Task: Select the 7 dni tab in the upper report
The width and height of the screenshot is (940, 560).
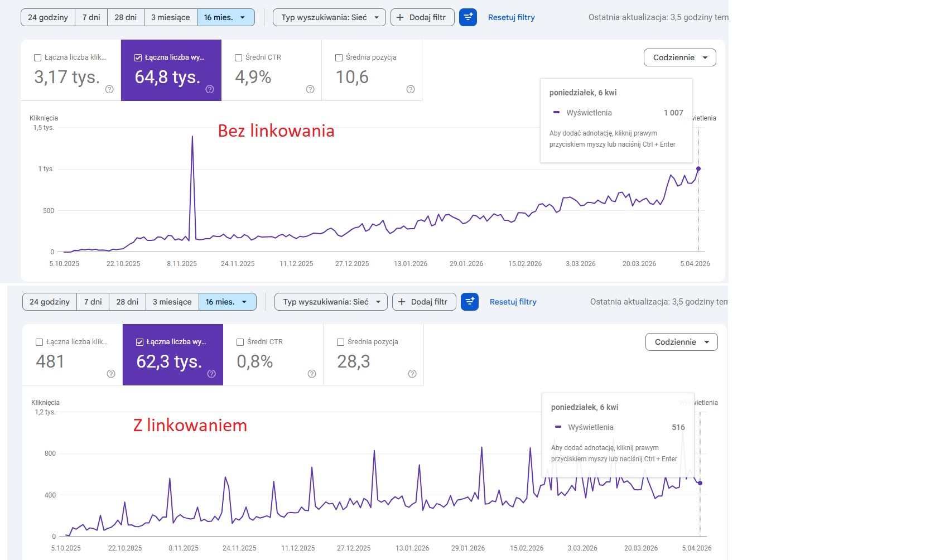Action: pyautogui.click(x=91, y=17)
